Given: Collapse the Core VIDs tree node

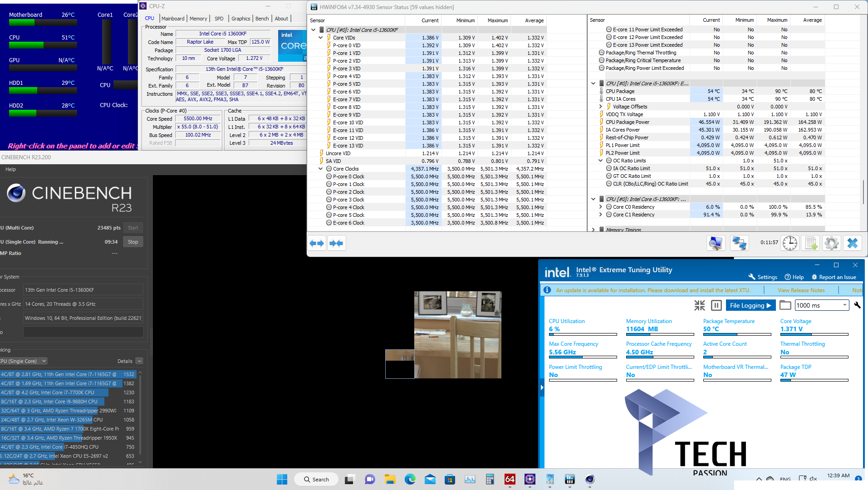Looking at the screenshot, I should tap(320, 38).
